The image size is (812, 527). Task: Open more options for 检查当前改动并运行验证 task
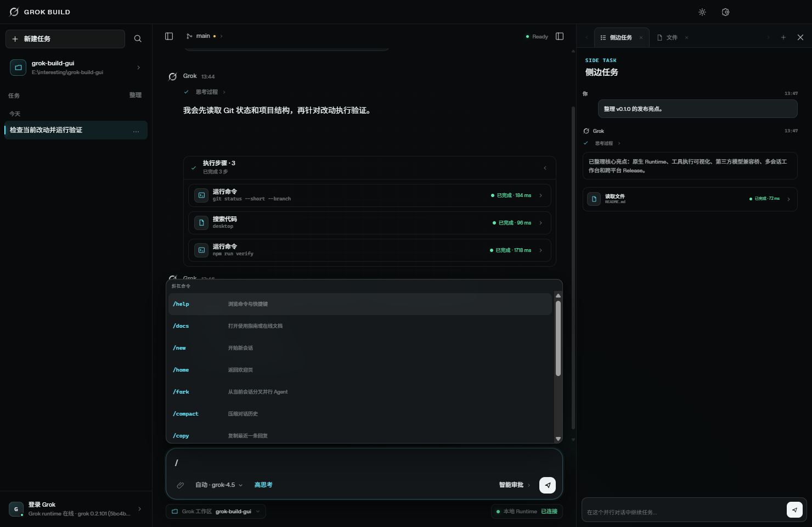pos(136,131)
